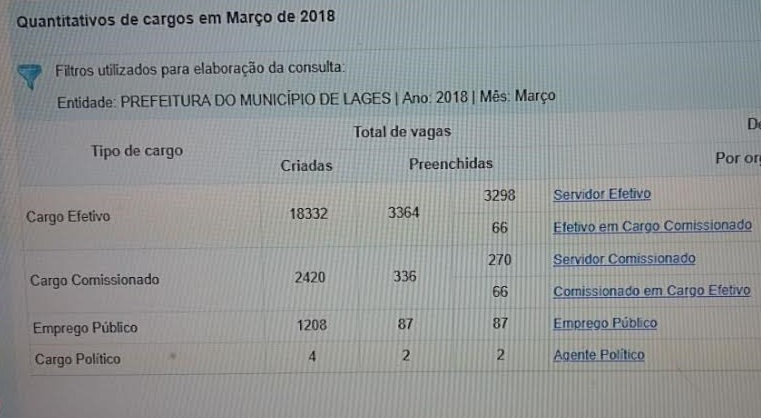The width and height of the screenshot is (761, 418).
Task: Click the Tipo de cargo column header
Action: [137, 151]
